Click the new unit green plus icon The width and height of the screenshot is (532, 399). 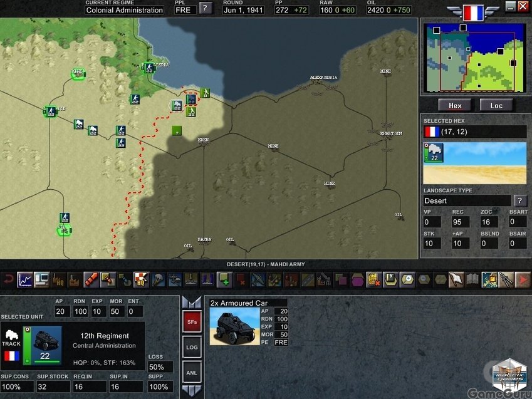(x=224, y=280)
